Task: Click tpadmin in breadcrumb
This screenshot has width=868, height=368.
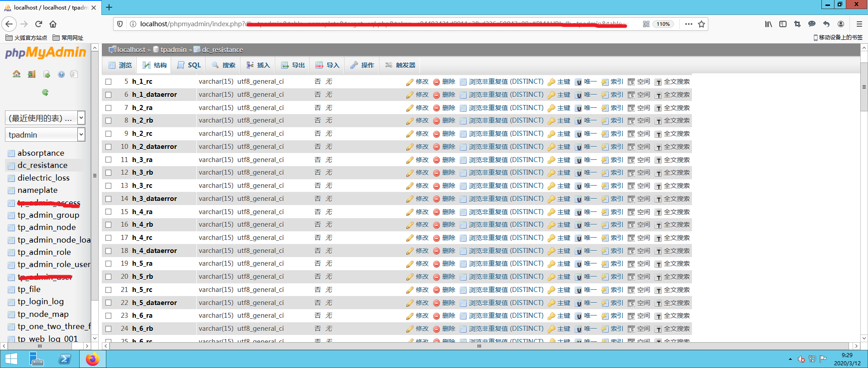Action: coord(173,50)
